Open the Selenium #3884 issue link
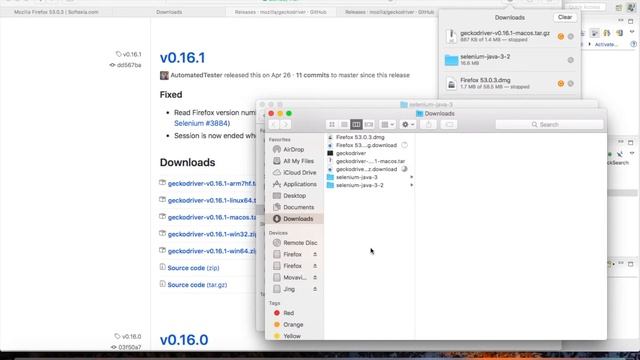 point(202,123)
